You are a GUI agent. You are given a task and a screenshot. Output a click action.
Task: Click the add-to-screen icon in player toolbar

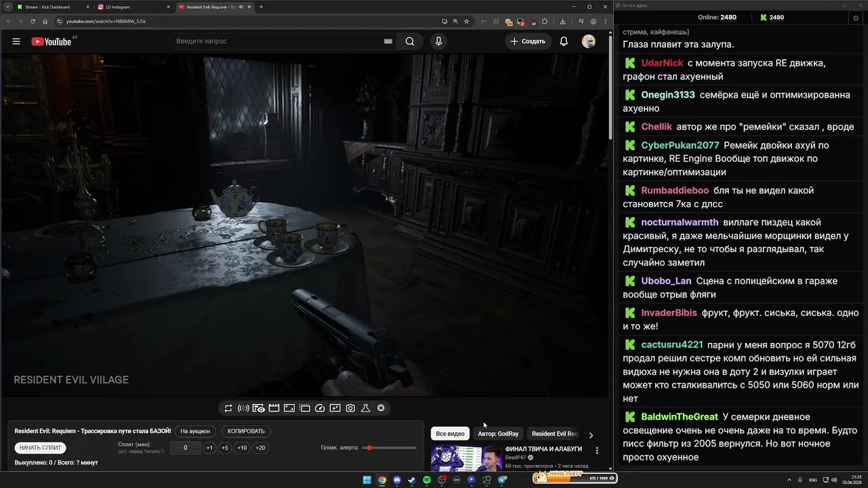[x=335, y=408]
